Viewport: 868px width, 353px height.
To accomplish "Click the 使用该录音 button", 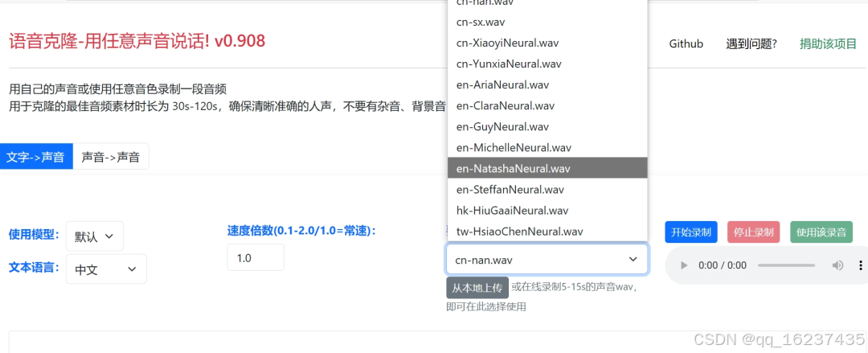I will [821, 232].
